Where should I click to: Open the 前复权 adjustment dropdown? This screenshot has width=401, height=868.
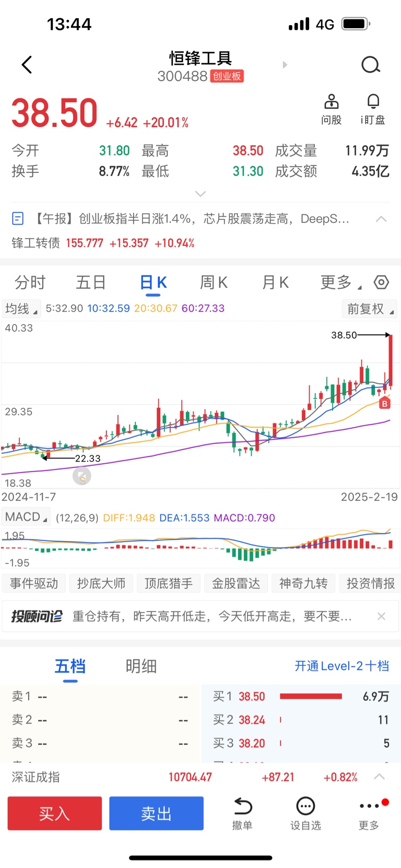tap(369, 309)
